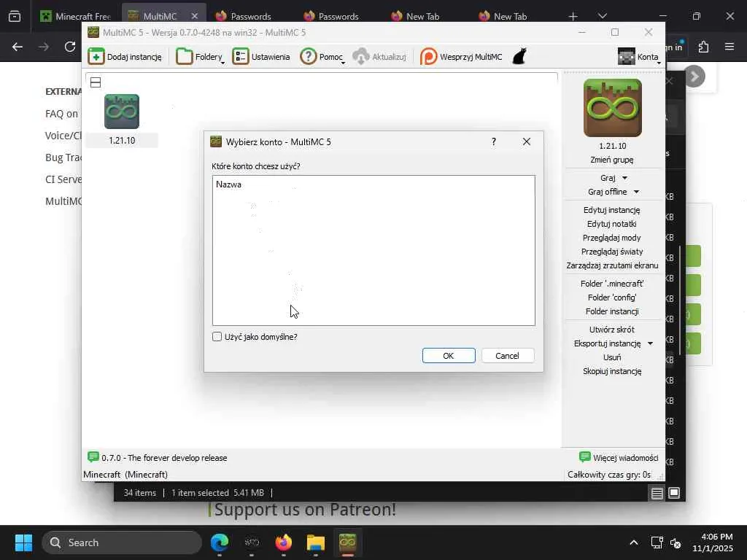
Task: Open a new browser tab with plus
Action: click(x=573, y=17)
